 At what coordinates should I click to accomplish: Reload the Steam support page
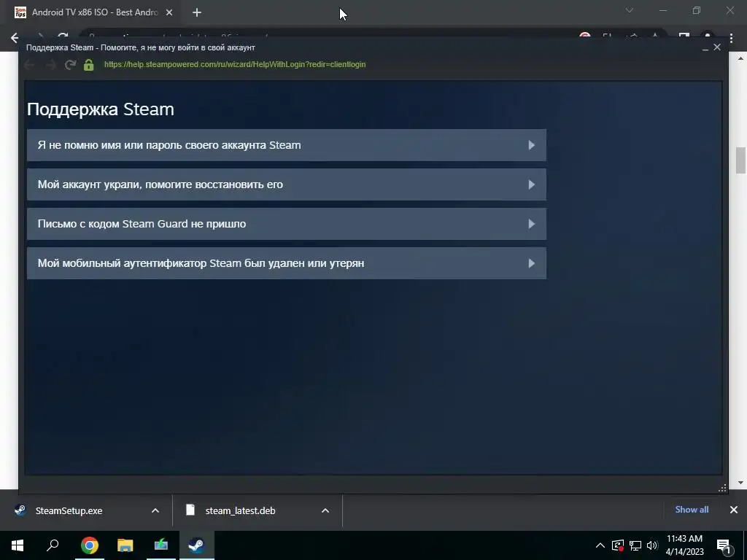tap(71, 65)
